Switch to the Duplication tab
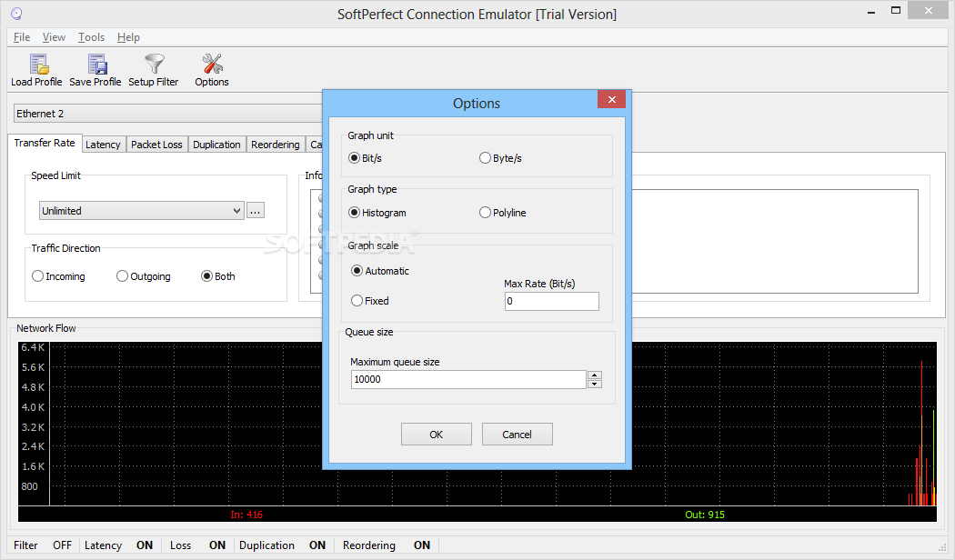 click(216, 145)
